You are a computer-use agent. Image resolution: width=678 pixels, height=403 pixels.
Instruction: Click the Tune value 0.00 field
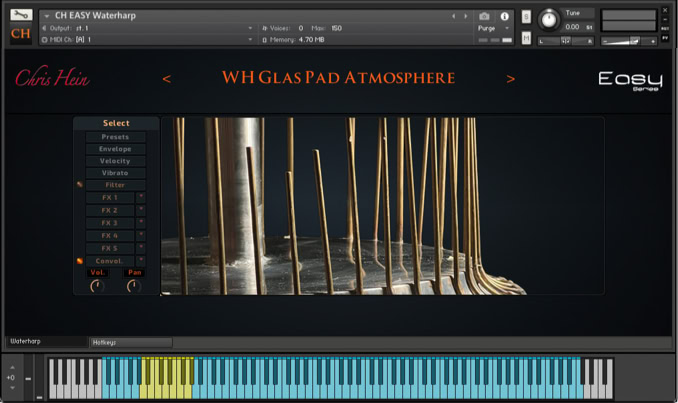point(572,27)
